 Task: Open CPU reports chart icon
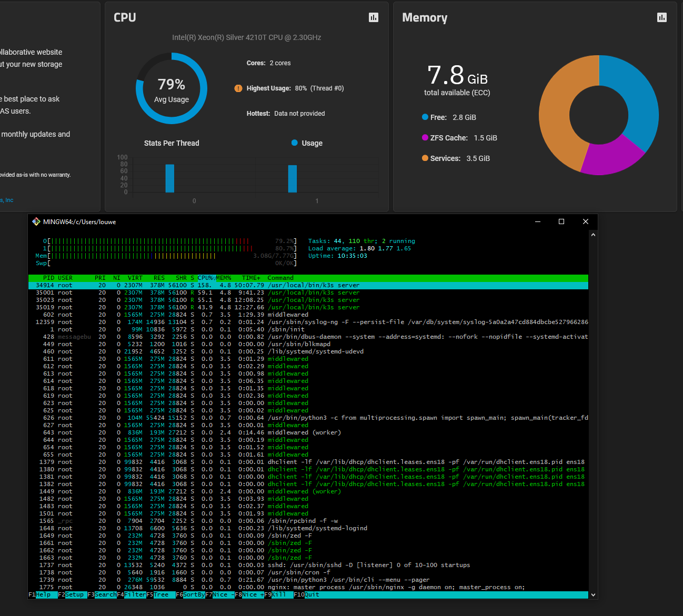click(374, 17)
